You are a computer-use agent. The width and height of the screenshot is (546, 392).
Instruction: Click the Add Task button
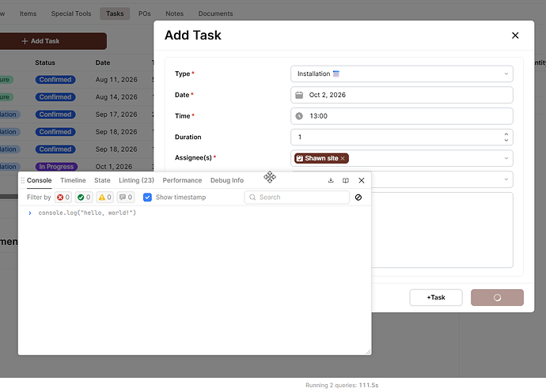pos(54,41)
